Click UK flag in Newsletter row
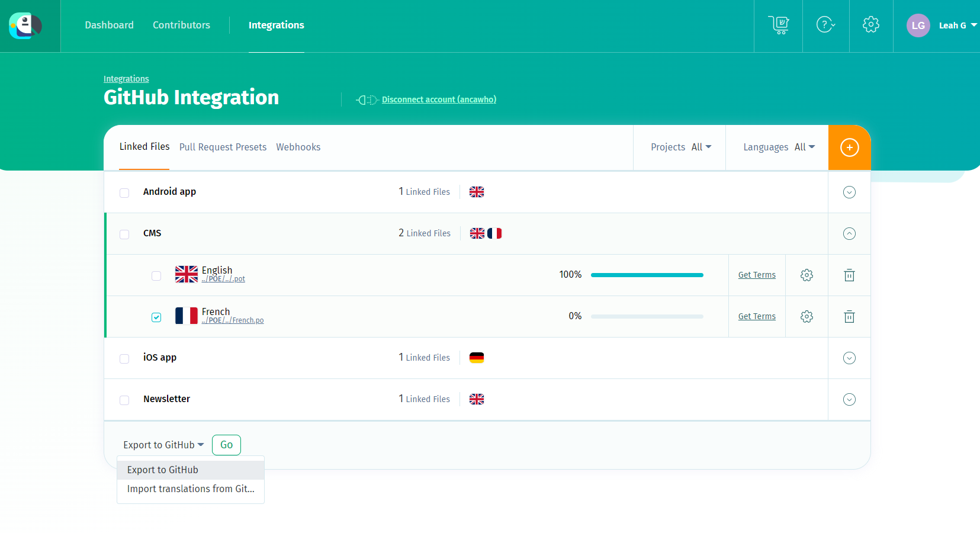Image resolution: width=980 pixels, height=533 pixels. 477,399
